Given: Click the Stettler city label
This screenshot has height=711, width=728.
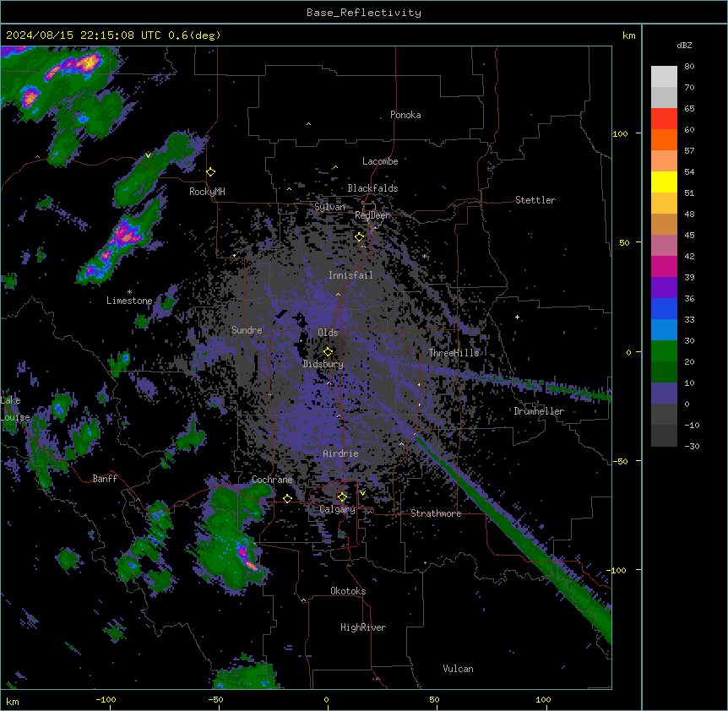Looking at the screenshot, I should (535, 200).
